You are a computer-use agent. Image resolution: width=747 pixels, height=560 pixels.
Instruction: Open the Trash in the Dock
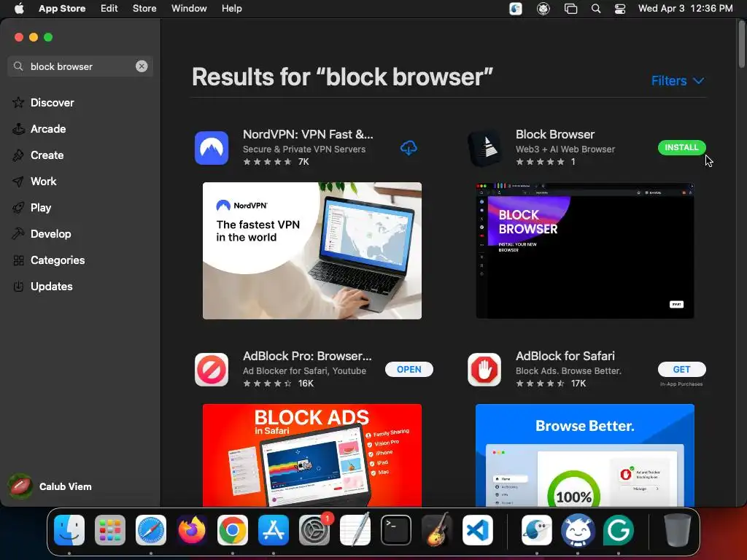tap(677, 530)
